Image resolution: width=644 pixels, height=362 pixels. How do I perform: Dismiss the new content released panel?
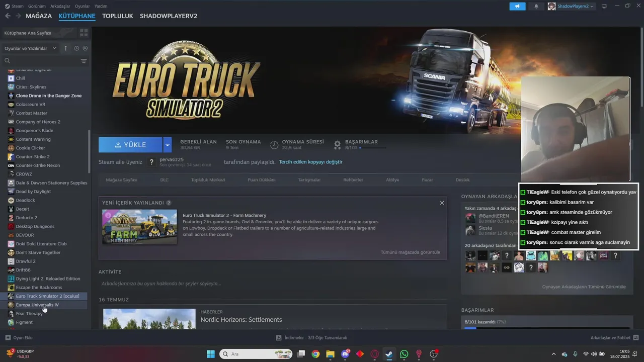click(x=442, y=203)
